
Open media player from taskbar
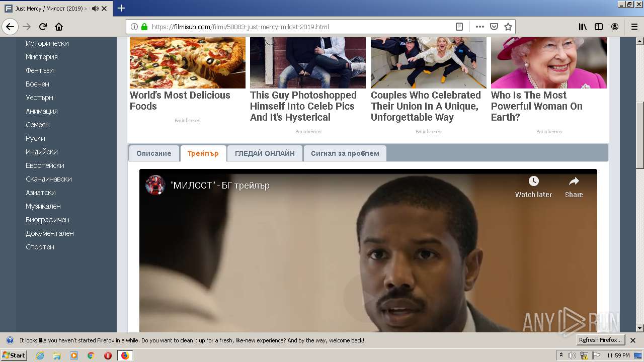[x=74, y=355]
